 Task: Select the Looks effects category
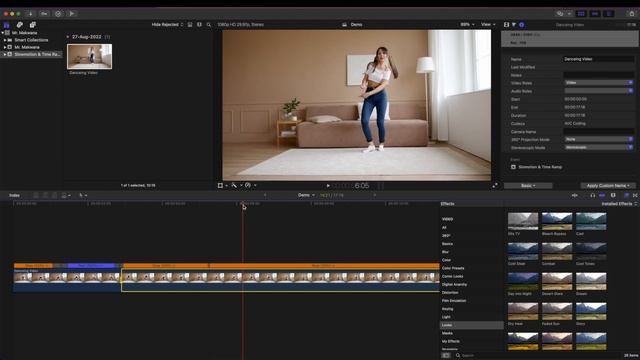[471, 325]
